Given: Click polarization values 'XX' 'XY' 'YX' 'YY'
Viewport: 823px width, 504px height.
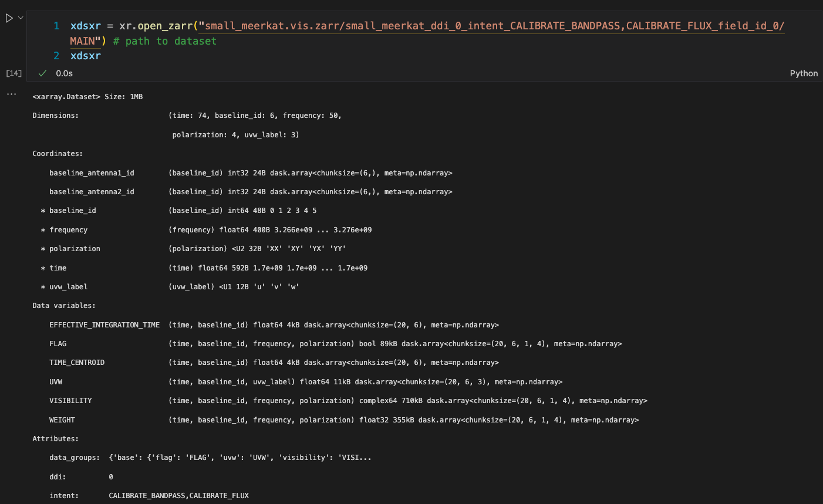Looking at the screenshot, I should coord(306,249).
